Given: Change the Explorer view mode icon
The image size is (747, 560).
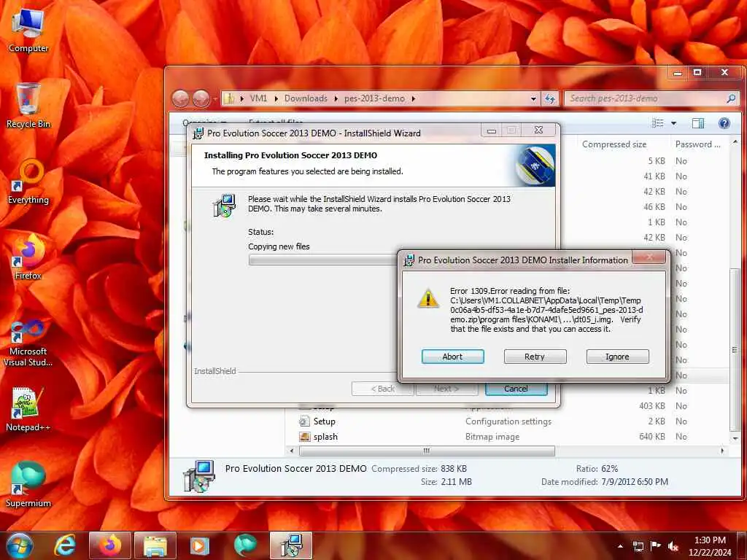Looking at the screenshot, I should point(658,123).
